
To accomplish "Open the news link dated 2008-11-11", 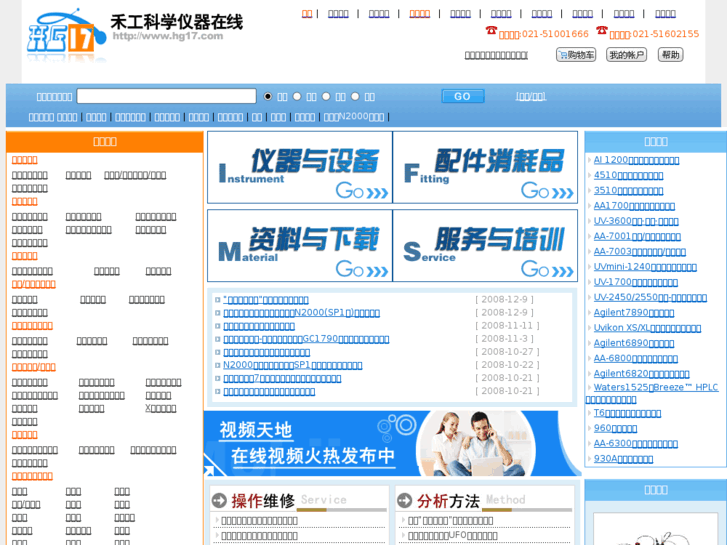I will point(259,326).
